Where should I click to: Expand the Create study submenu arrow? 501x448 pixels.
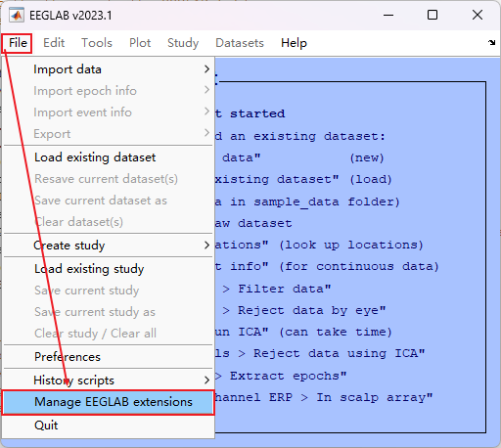coord(206,245)
